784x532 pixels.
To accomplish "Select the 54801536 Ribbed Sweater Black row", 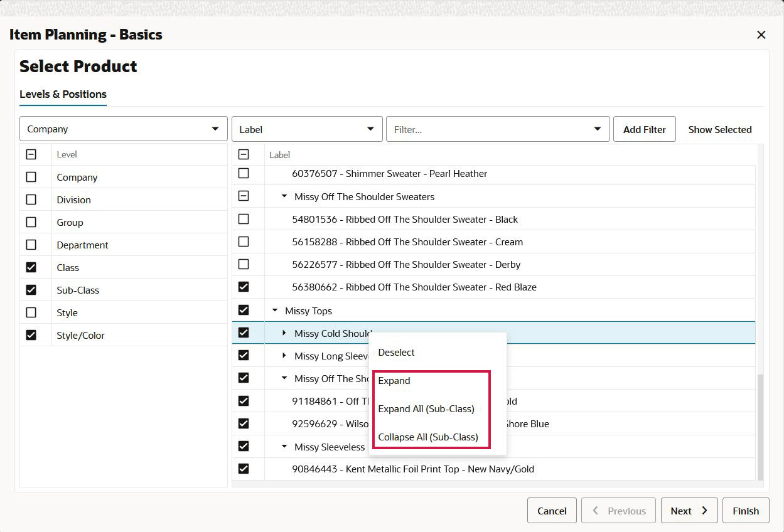I will (493, 219).
